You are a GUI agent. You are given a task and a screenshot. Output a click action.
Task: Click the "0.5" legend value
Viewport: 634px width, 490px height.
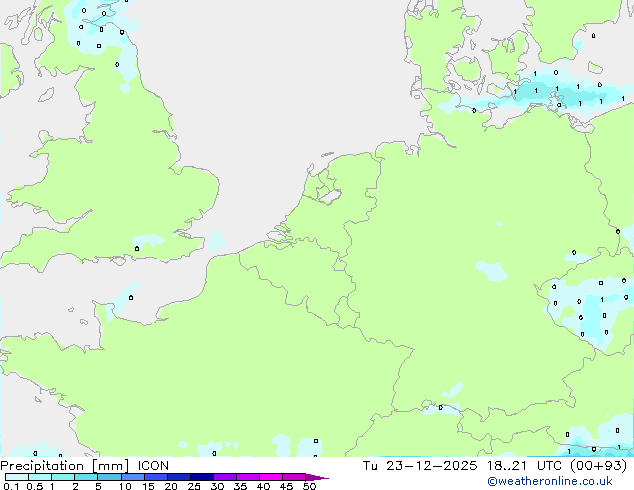(35, 486)
